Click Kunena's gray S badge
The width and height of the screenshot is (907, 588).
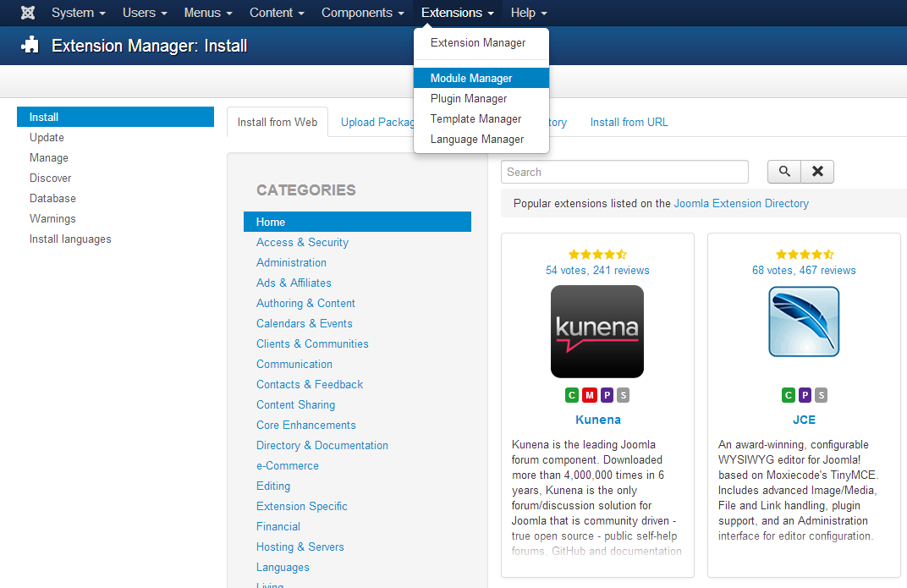[623, 395]
